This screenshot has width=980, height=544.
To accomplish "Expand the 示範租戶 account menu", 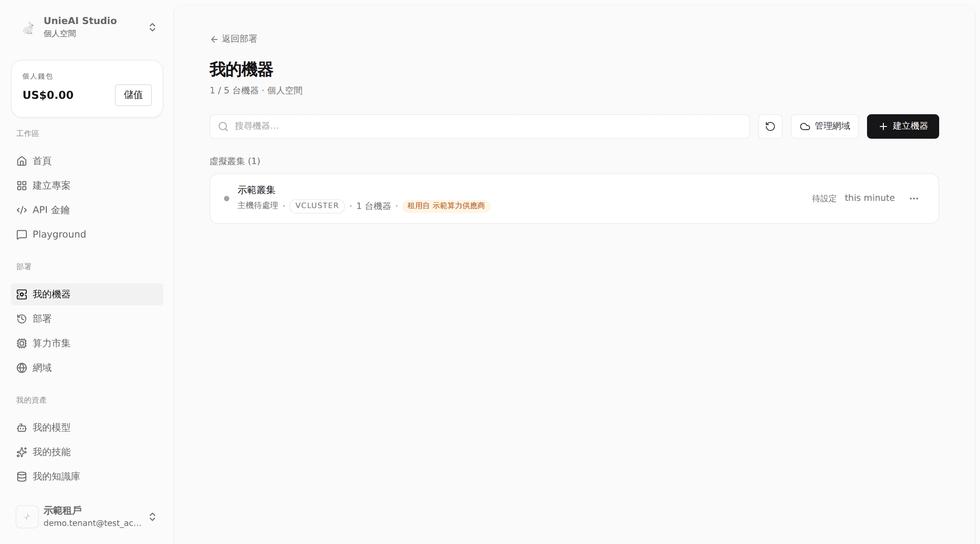I will [x=152, y=517].
